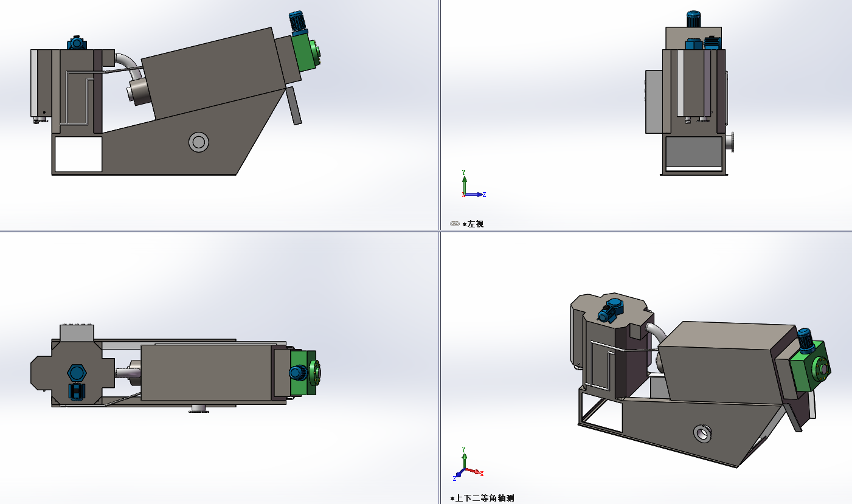
Task: Select the blue tank-top motor in the top-left view
Action: pyautogui.click(x=76, y=43)
